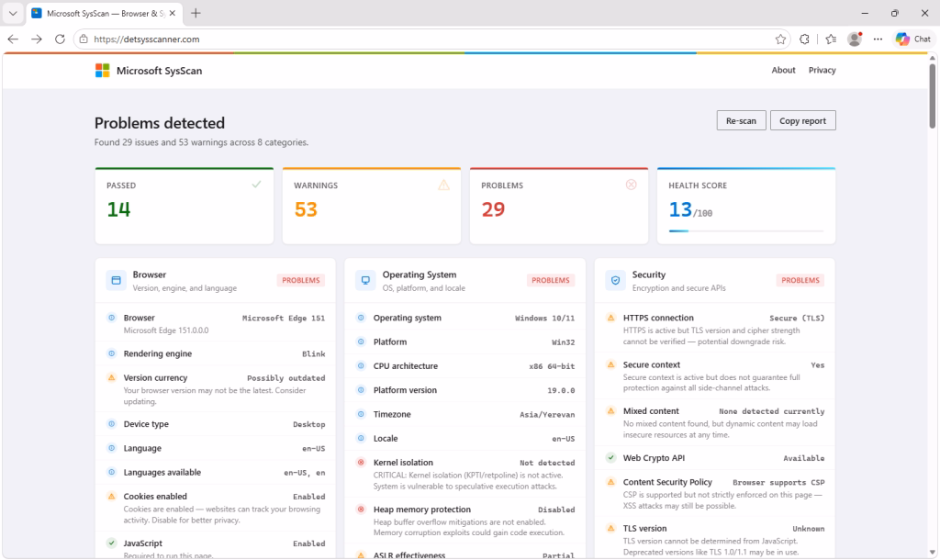Click the Languages available row label
The image size is (940, 560).
click(162, 473)
